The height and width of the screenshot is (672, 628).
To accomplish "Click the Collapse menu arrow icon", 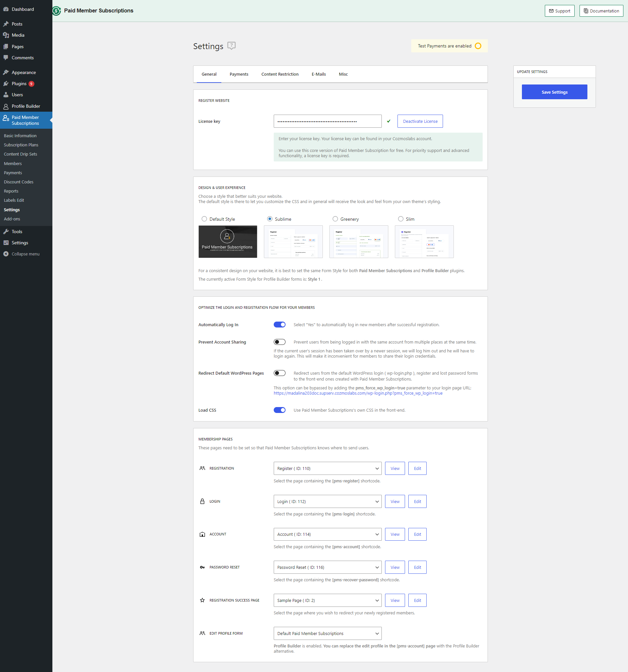I will click(6, 254).
